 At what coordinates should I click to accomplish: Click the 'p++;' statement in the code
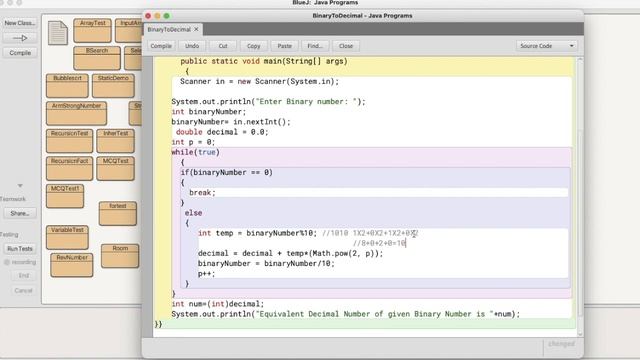pos(206,273)
